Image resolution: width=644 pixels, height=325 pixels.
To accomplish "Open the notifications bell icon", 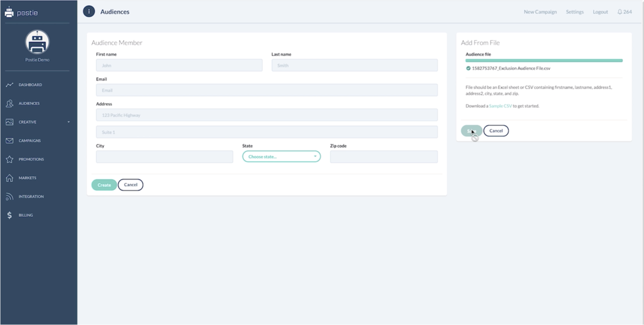I will (x=619, y=12).
